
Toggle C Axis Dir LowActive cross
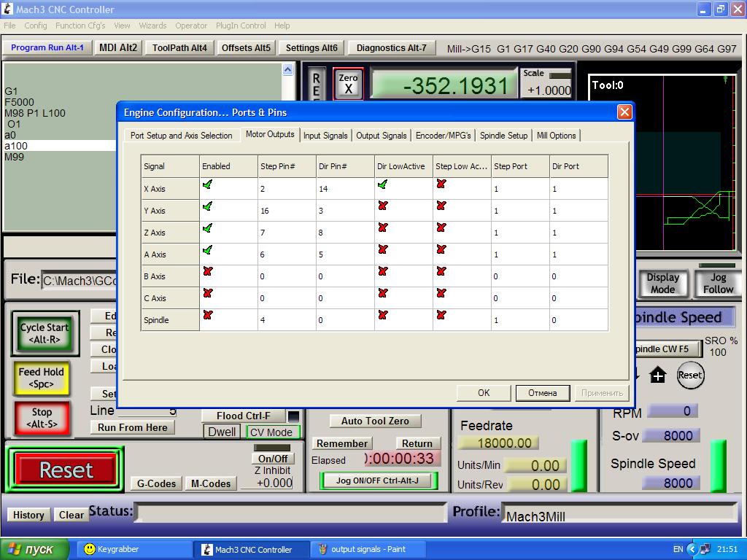382,293
